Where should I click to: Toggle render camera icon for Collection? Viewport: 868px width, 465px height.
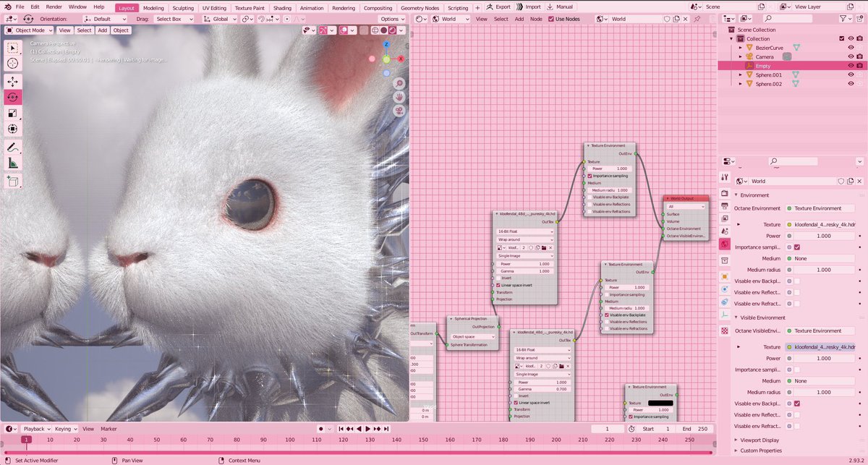(x=859, y=38)
